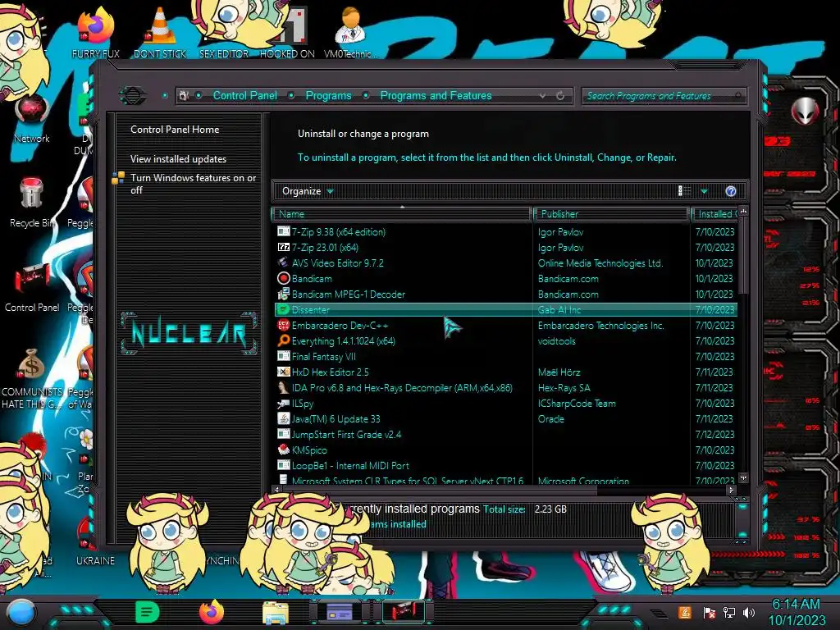Select Final Fantasy VII entry
840x630 pixels.
pos(506,356)
